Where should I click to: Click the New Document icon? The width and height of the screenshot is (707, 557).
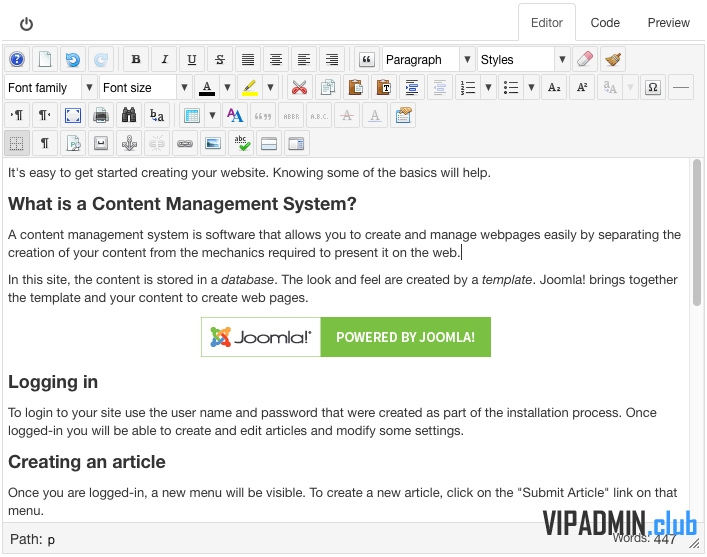(45, 59)
